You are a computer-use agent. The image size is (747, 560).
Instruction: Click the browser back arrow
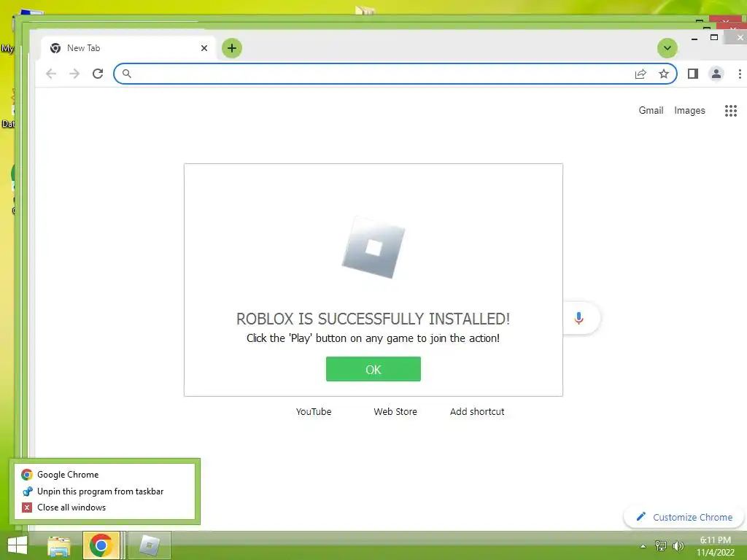[x=51, y=74]
